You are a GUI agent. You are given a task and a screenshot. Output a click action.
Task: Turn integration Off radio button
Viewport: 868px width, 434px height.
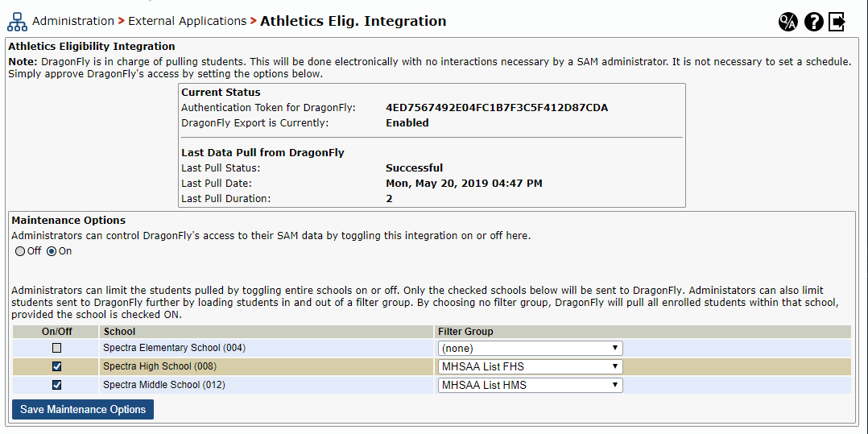pyautogui.click(x=20, y=251)
